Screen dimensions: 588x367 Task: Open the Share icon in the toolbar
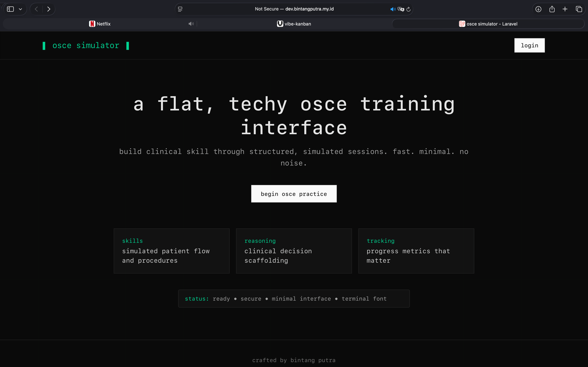[552, 9]
